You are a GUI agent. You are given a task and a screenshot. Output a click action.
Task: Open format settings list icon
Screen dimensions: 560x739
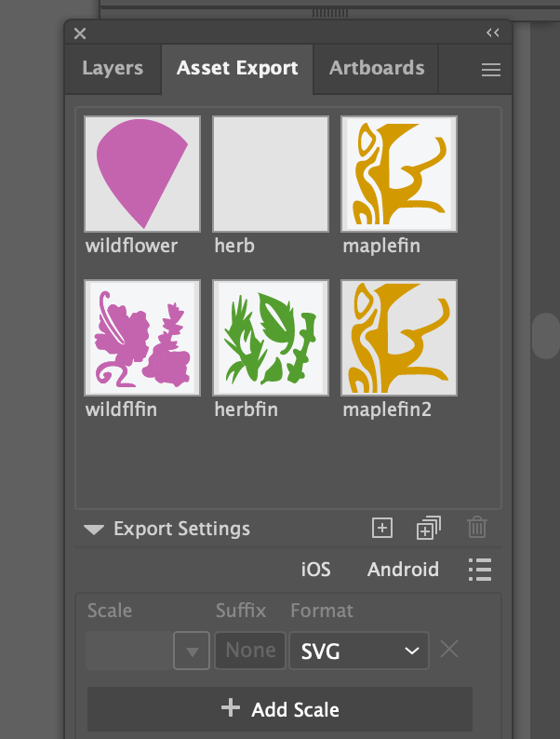tap(480, 570)
